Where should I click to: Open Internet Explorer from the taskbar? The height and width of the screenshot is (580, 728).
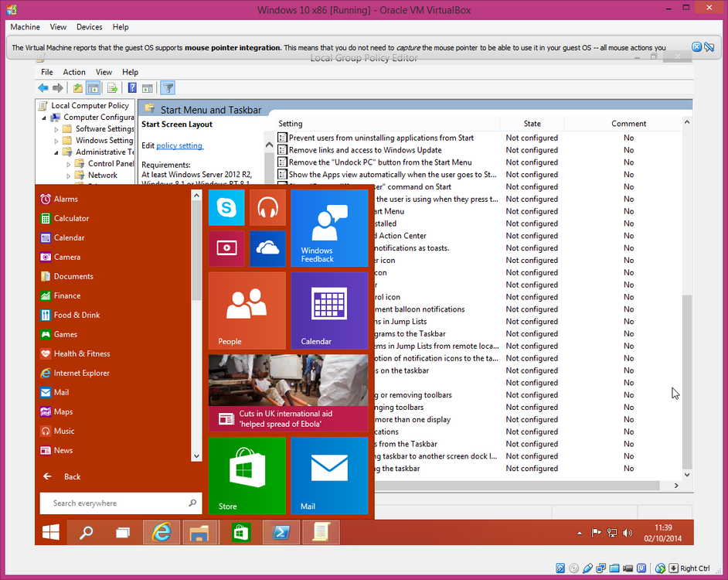pyautogui.click(x=161, y=532)
